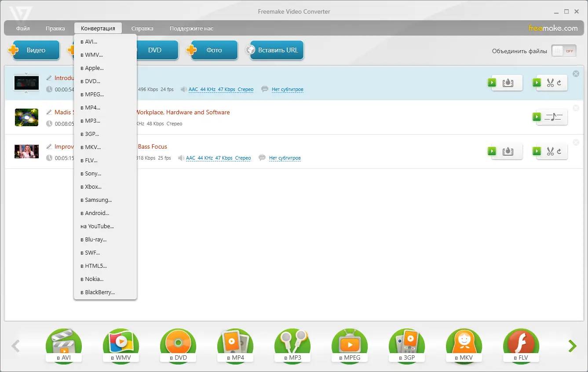Open the audio track dropdown in the Introdu… row
The height and width of the screenshot is (372, 588).
click(x=221, y=89)
